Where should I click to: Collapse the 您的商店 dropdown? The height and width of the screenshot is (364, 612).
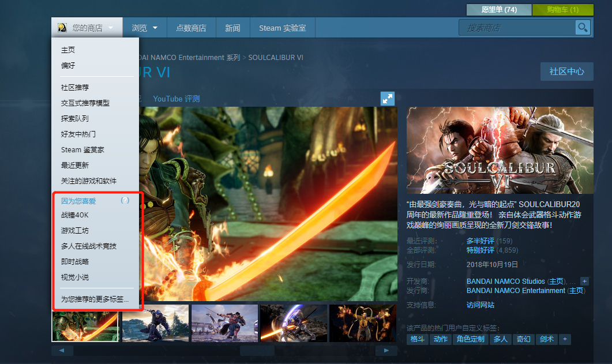tap(87, 28)
